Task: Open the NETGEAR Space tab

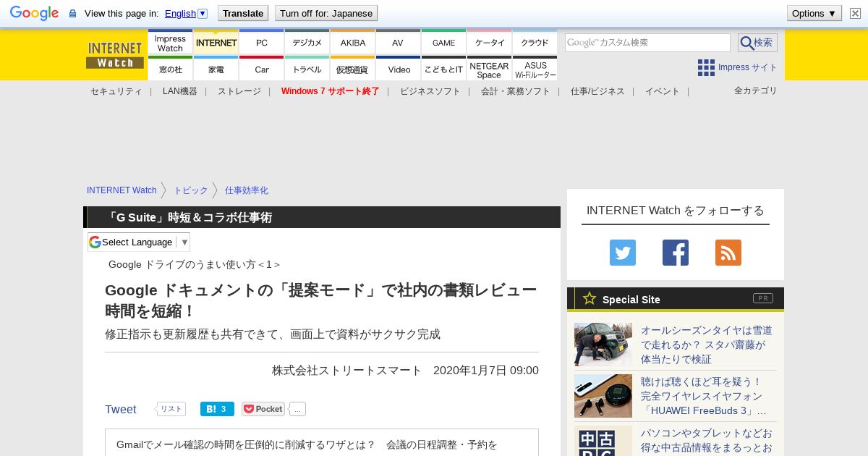Action: click(489, 69)
